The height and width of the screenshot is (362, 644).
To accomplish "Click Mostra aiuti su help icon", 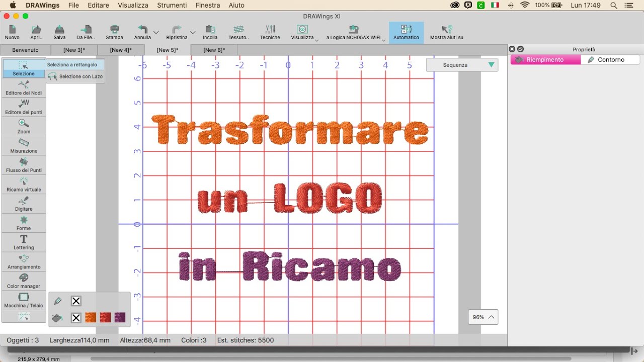I will (x=447, y=33).
